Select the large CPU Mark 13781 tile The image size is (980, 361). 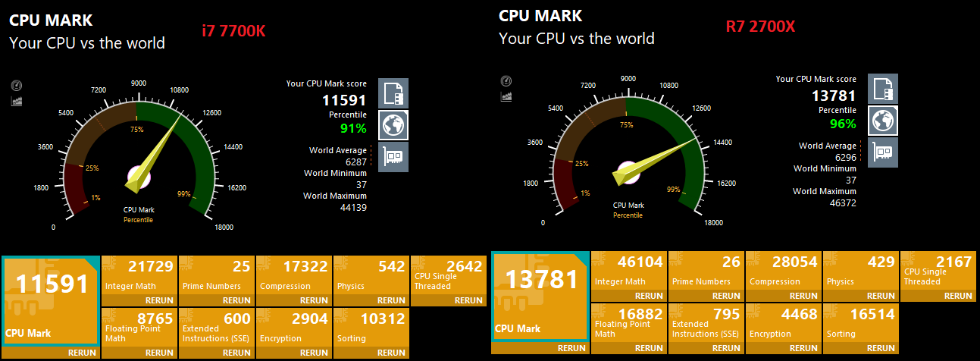coord(540,296)
